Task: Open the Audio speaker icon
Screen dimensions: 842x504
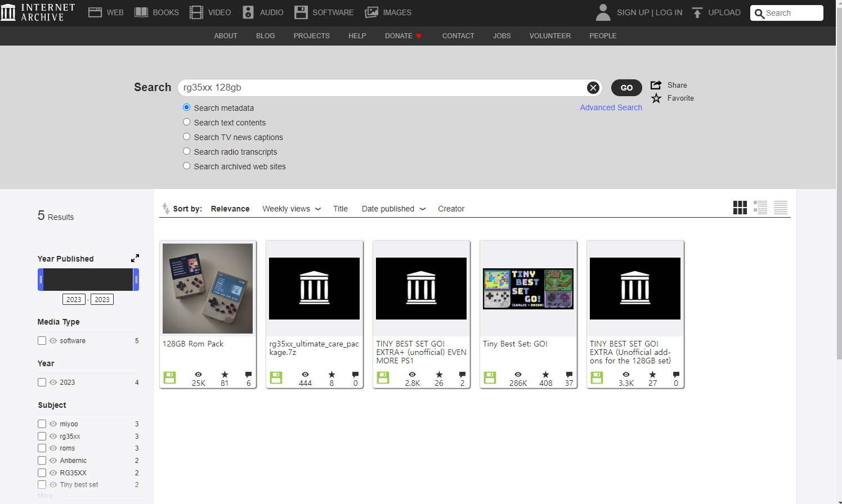Action: (248, 12)
